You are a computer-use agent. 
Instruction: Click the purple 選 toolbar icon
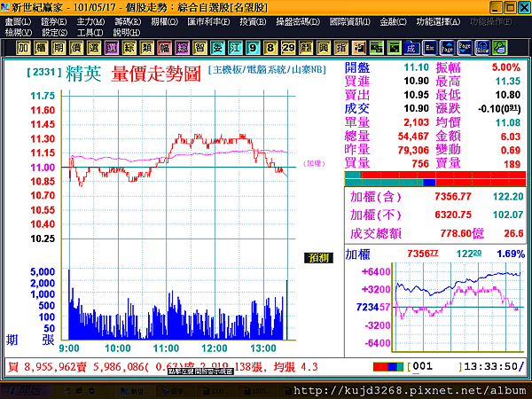112,48
